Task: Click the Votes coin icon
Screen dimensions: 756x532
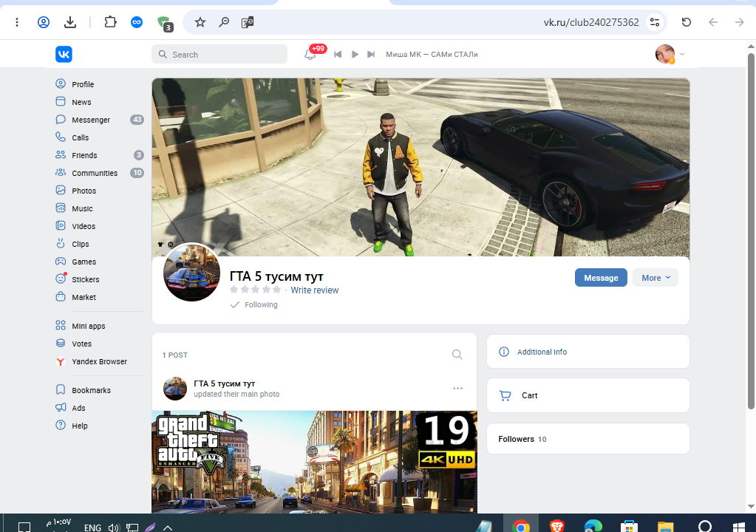Action: pos(61,343)
